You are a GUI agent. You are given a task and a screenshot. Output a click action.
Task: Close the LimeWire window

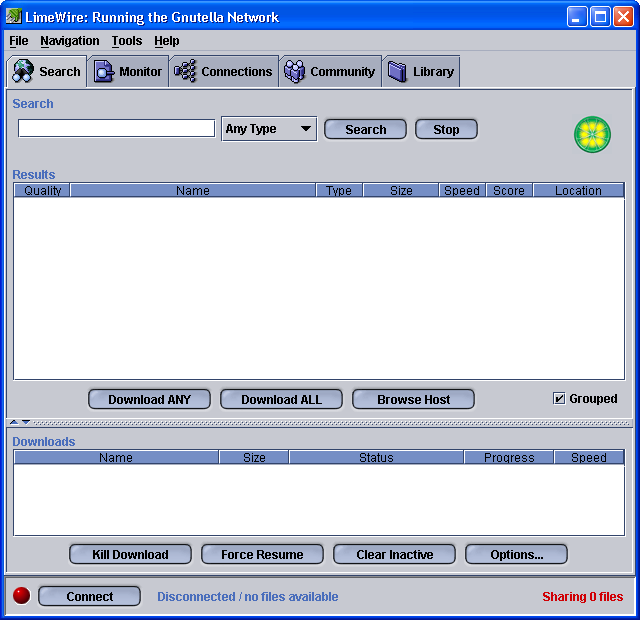pos(623,17)
